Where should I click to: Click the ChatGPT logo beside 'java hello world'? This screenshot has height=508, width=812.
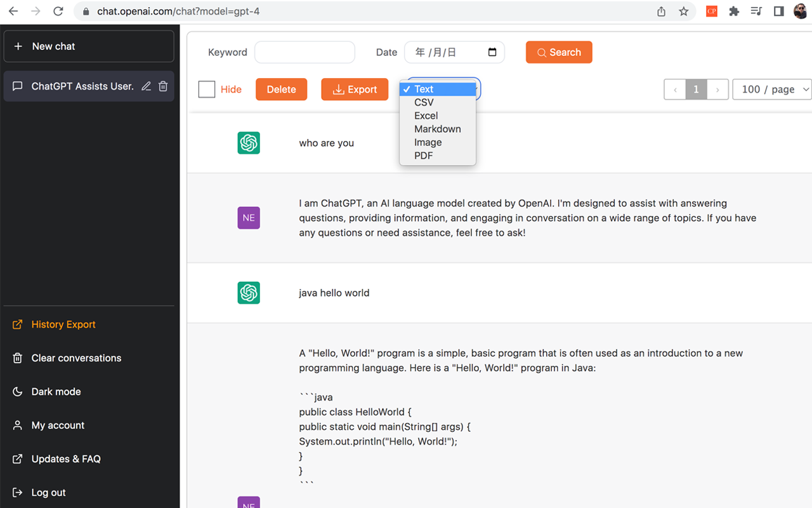249,293
